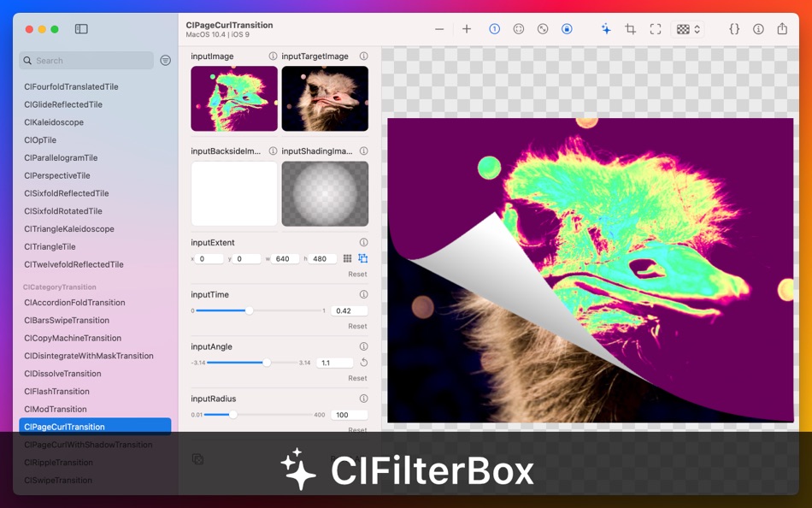Click the dashed-corner viewfinder icon
This screenshot has width=812, height=508.
pyautogui.click(x=656, y=29)
